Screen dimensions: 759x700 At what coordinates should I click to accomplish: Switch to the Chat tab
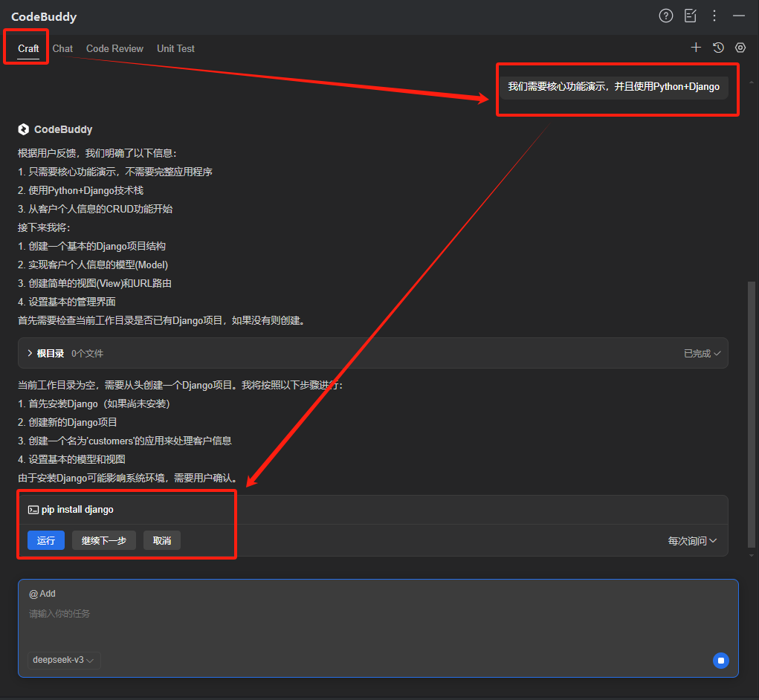[62, 48]
